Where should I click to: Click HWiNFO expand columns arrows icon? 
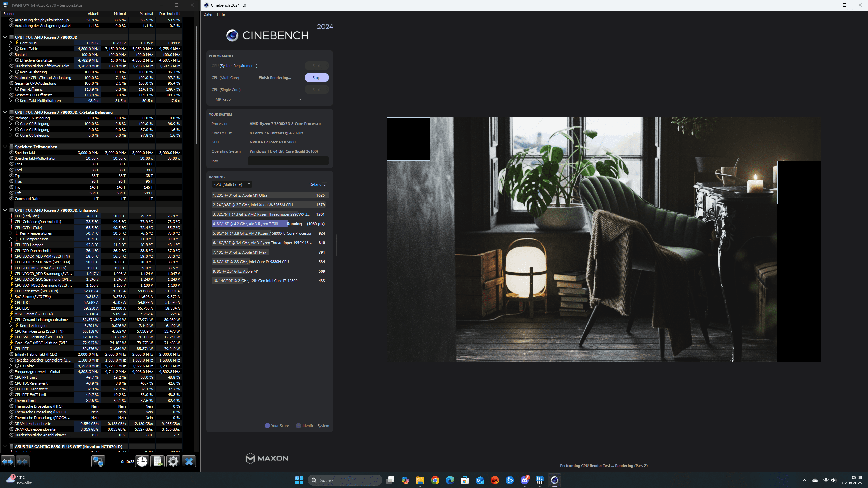click(x=8, y=462)
